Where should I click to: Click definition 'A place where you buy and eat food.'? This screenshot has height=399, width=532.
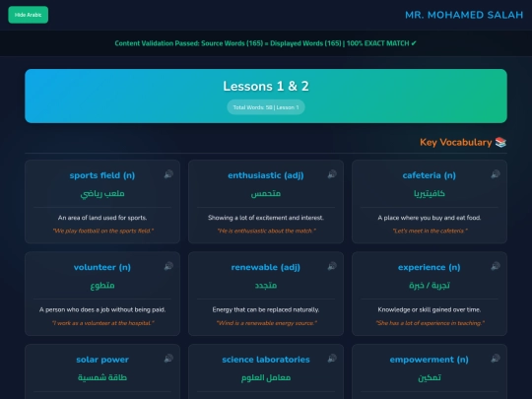tap(430, 218)
